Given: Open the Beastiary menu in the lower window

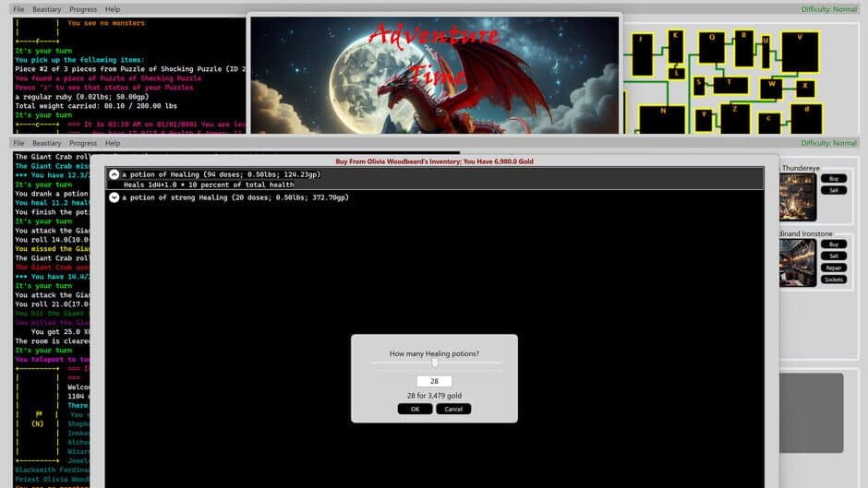Looking at the screenshot, I should point(47,143).
